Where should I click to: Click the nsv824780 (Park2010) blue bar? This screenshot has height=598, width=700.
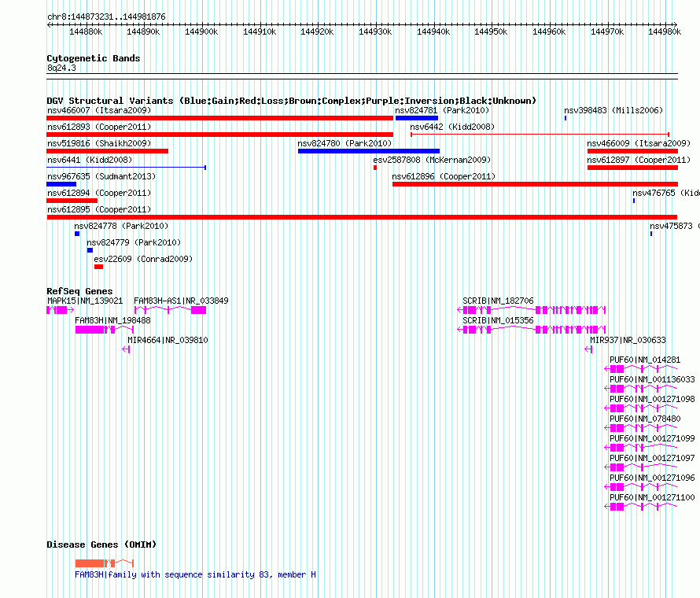pyautogui.click(x=369, y=151)
